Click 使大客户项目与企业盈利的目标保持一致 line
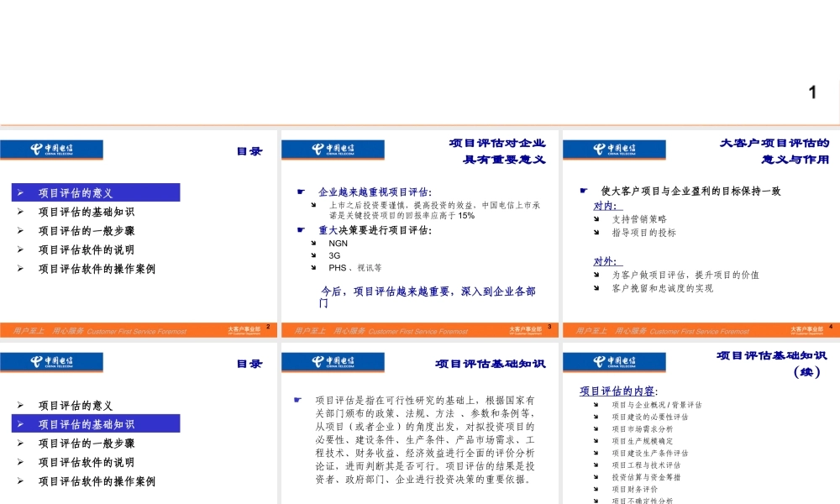 690,192
